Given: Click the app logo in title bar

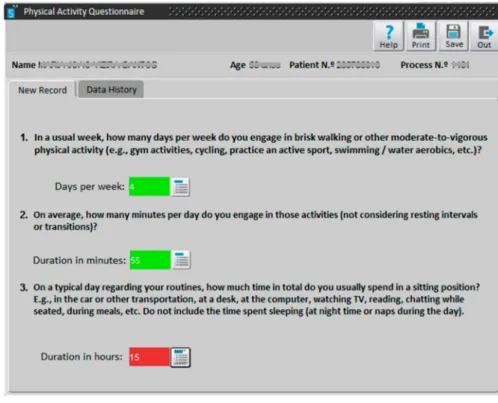Looking at the screenshot, I should pyautogui.click(x=12, y=12).
